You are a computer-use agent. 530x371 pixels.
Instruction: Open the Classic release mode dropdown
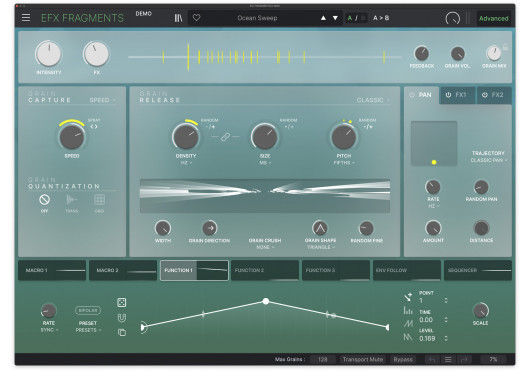click(x=373, y=100)
